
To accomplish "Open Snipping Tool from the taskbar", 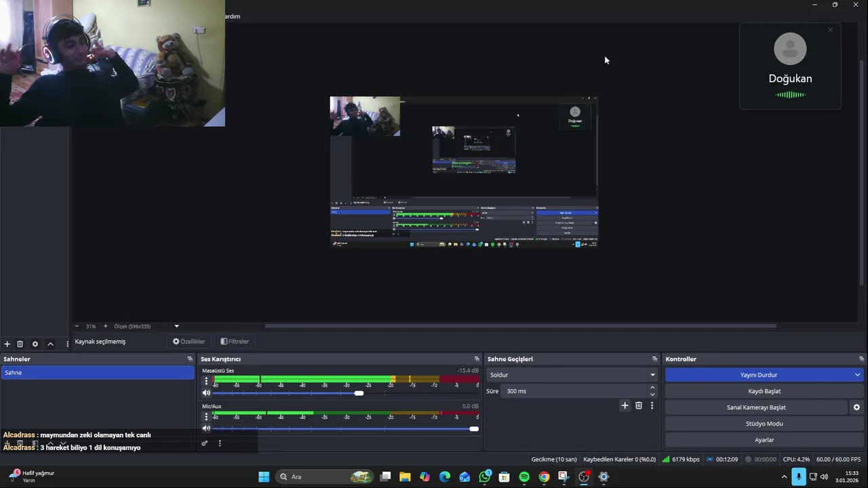I will 564,476.
